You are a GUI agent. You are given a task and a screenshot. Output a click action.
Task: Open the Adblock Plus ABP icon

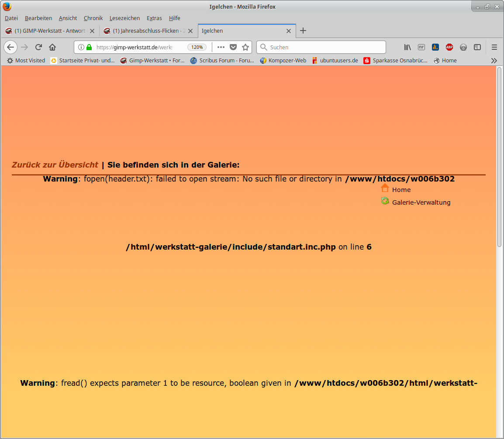click(x=449, y=47)
